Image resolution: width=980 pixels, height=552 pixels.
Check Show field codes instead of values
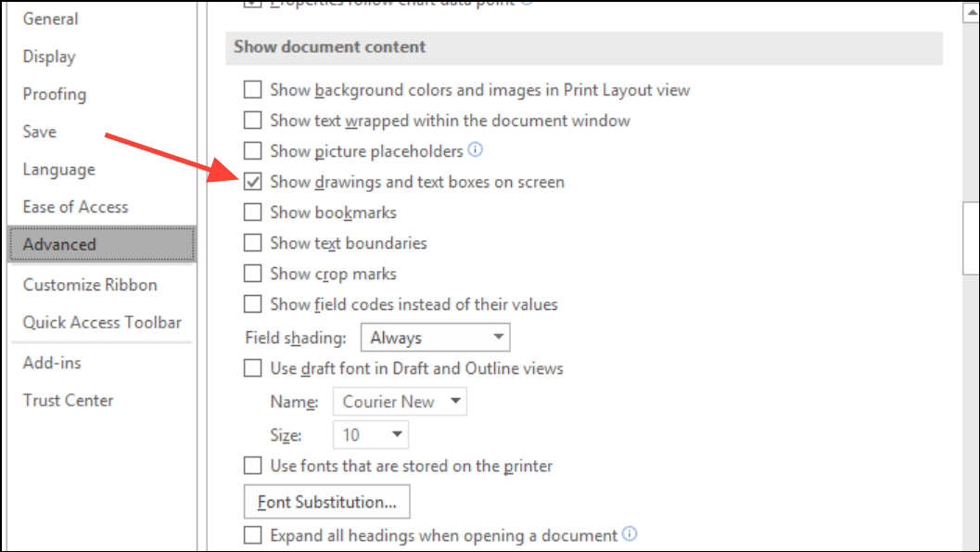(x=252, y=304)
